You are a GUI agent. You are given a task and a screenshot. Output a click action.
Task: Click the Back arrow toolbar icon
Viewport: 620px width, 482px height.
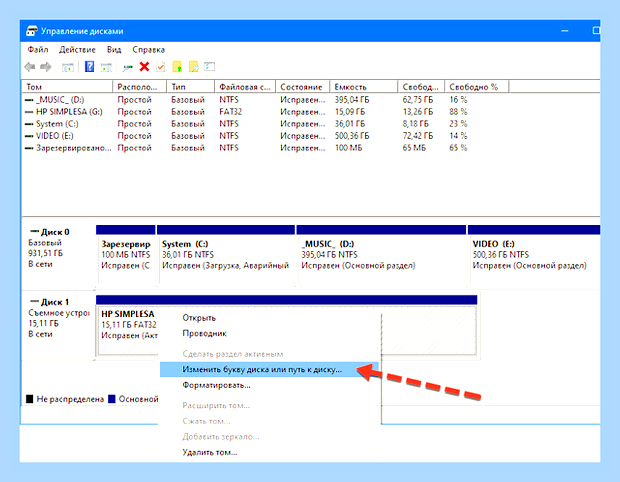(x=30, y=67)
